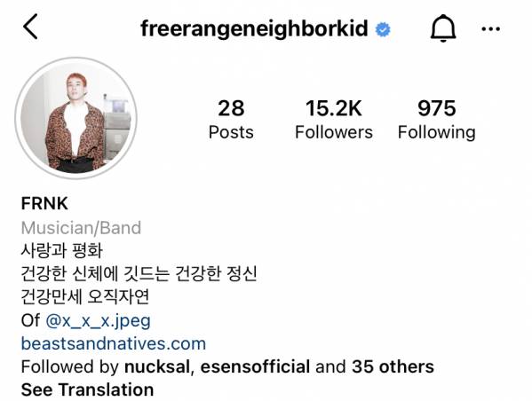Tap the FRNK display name

pos(44,204)
